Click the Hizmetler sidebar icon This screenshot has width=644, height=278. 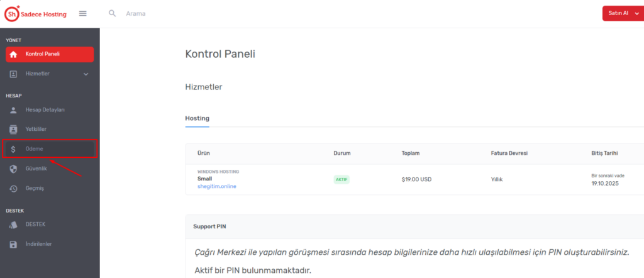point(14,74)
